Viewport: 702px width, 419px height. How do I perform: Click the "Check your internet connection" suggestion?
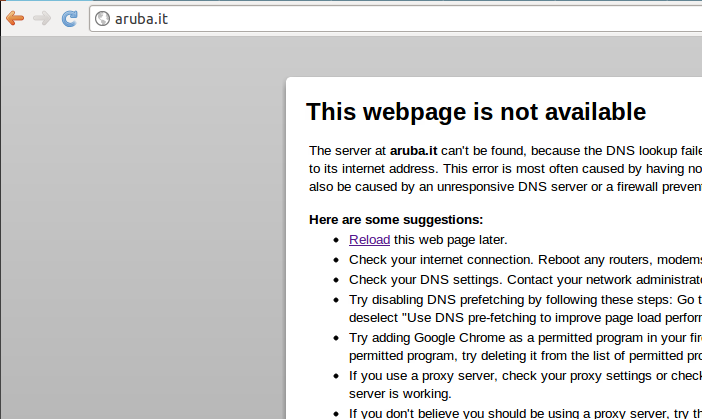[525, 260]
